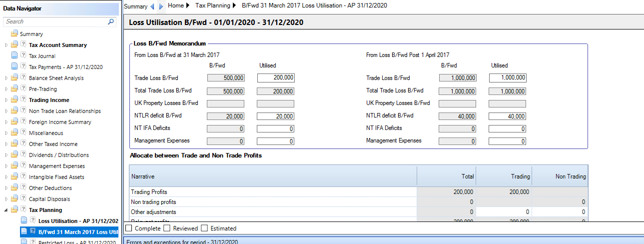The height and width of the screenshot is (244, 644).
Task: Click the help mark beside Intangible Fixed Assets
Action: click(23, 177)
